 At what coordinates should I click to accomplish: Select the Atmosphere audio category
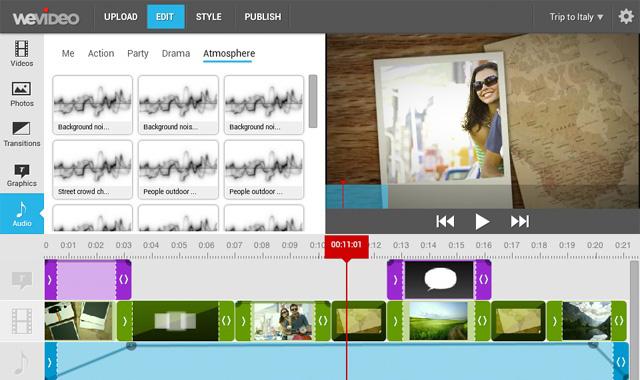click(x=229, y=53)
